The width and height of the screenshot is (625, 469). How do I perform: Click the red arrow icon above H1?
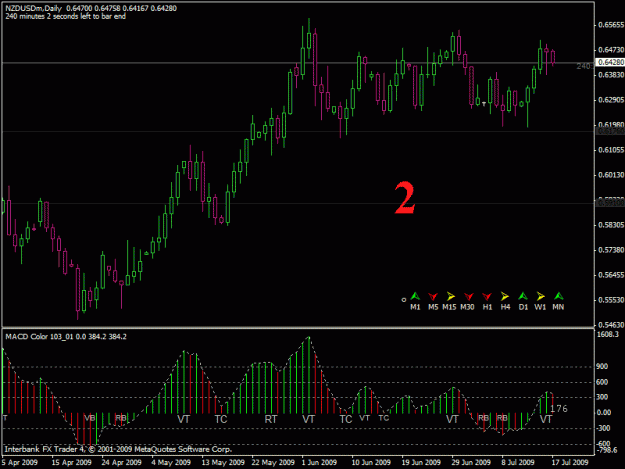coord(487,296)
